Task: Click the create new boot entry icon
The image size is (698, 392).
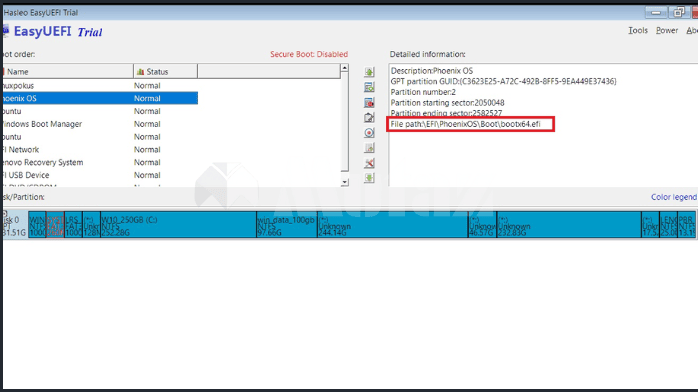Action: pos(369,87)
